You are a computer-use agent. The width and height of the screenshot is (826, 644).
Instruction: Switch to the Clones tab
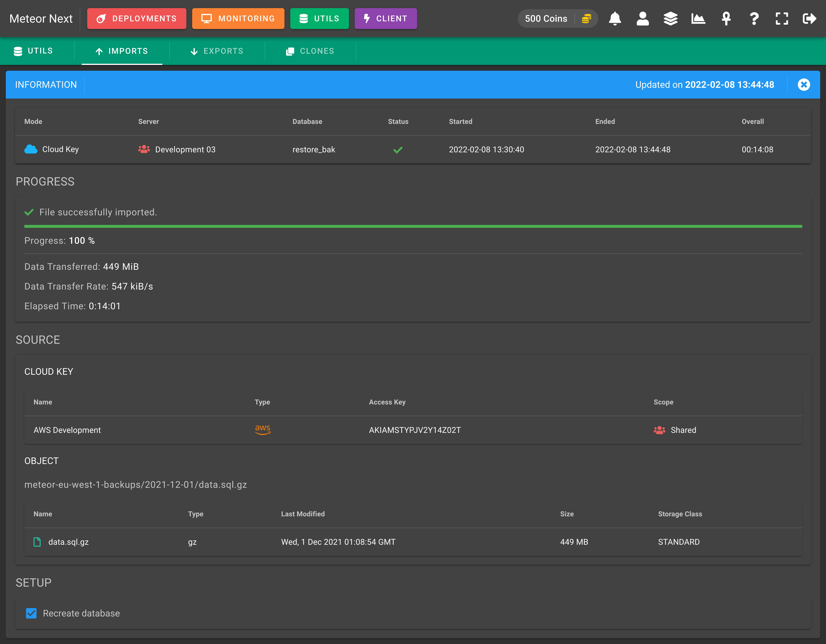pyautogui.click(x=310, y=51)
